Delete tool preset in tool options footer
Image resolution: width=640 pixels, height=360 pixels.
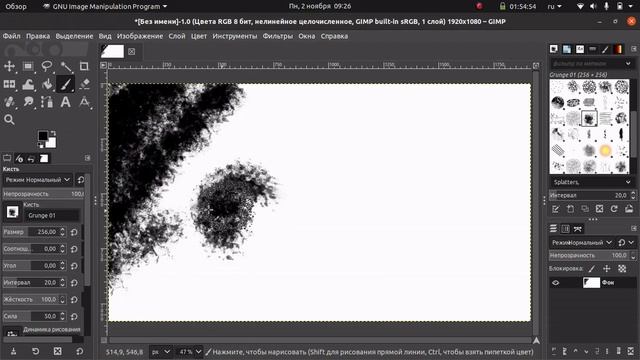[57, 351]
